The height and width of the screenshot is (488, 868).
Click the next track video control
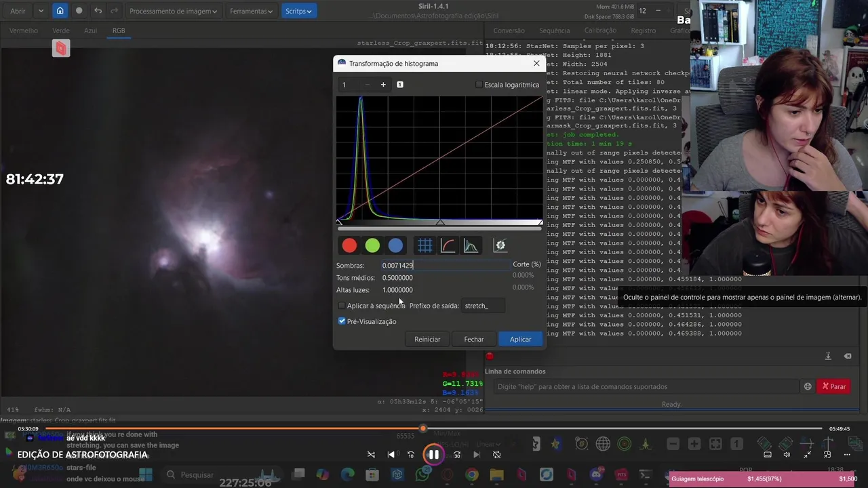(x=476, y=455)
